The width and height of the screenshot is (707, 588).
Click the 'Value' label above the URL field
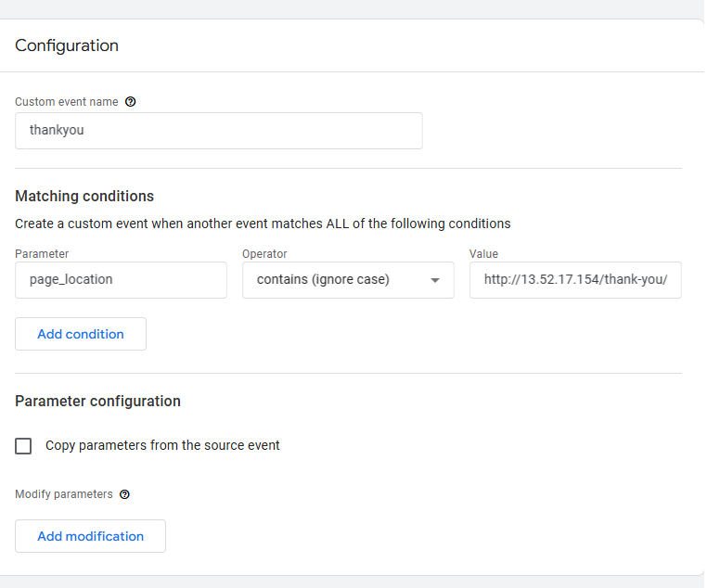(x=483, y=254)
